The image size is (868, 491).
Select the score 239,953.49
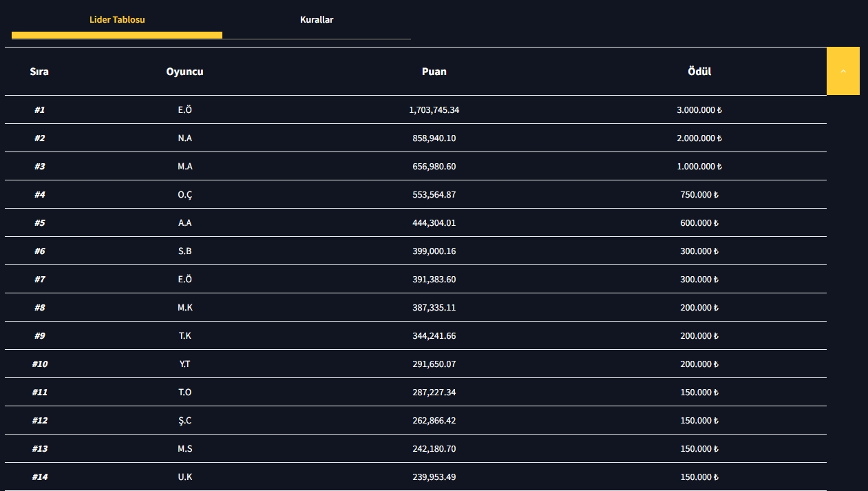[434, 477]
